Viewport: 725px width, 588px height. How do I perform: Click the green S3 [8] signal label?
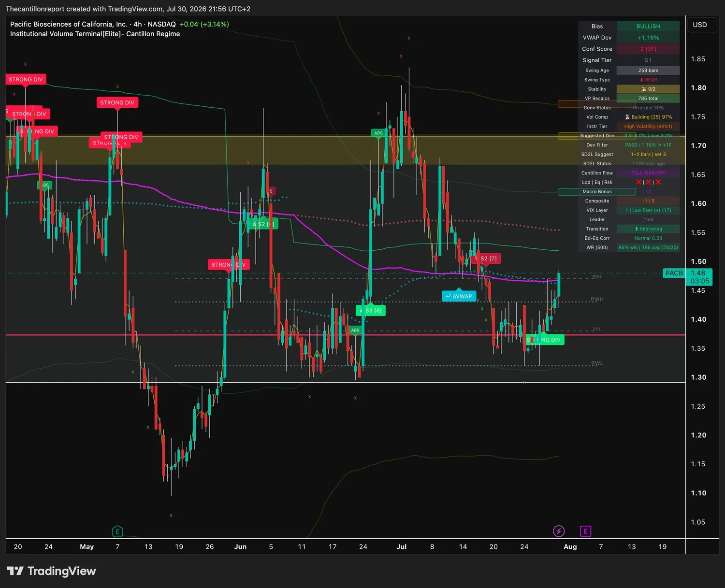(370, 310)
